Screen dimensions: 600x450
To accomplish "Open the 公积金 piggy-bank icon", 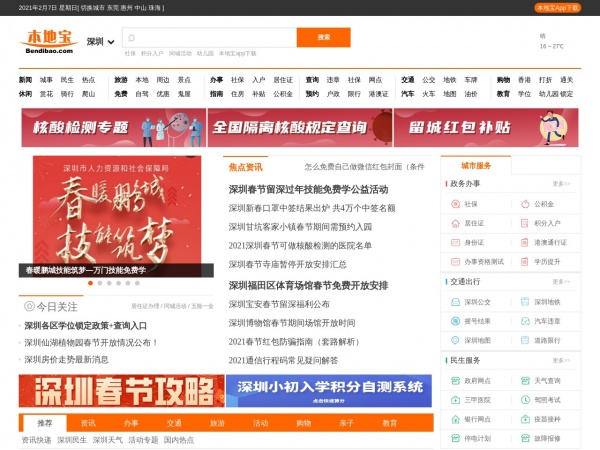I will click(x=525, y=204).
